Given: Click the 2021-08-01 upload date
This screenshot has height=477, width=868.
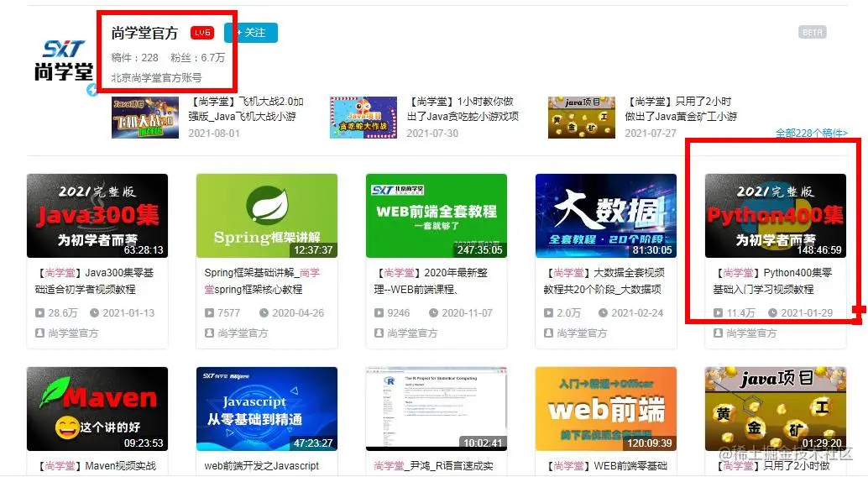Looking at the screenshot, I should pos(214,133).
